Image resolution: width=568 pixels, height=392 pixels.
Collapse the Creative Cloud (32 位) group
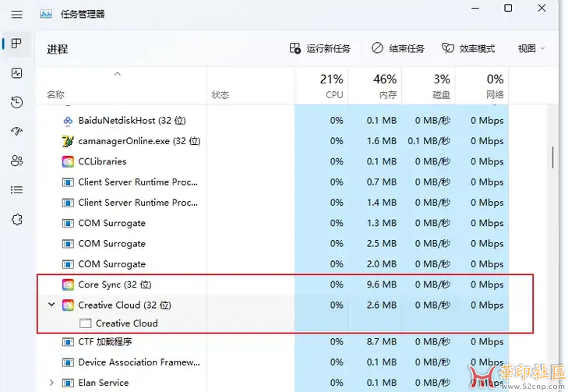51,305
